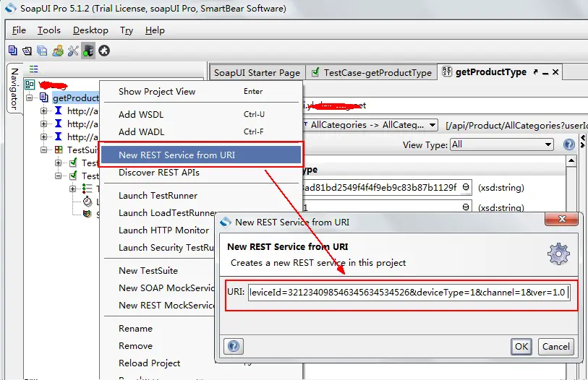Open preferences with the wrench-screwdriver icon

click(x=73, y=51)
